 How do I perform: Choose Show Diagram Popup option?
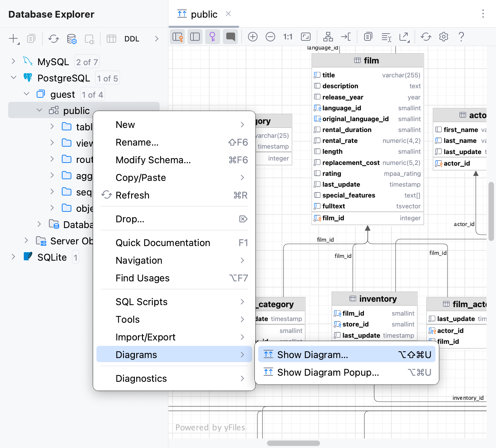click(x=327, y=372)
